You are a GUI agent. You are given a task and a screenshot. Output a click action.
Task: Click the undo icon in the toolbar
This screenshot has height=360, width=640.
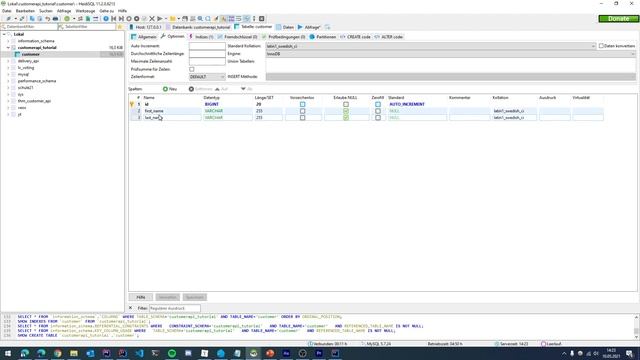(x=48, y=19)
